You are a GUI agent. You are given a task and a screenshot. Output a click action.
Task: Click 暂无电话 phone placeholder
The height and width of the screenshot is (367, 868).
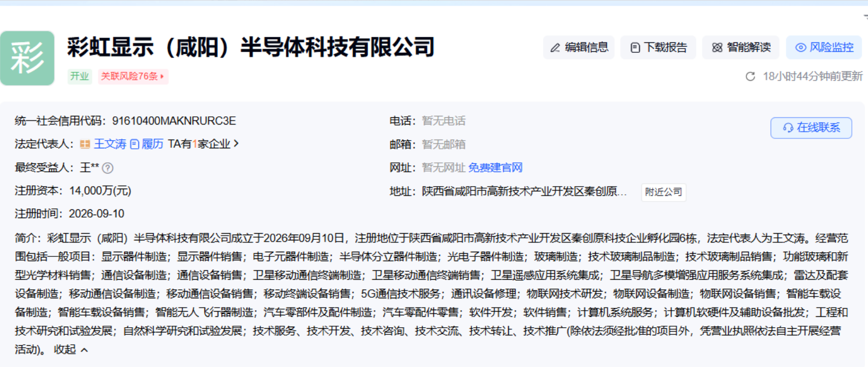pyautogui.click(x=444, y=121)
